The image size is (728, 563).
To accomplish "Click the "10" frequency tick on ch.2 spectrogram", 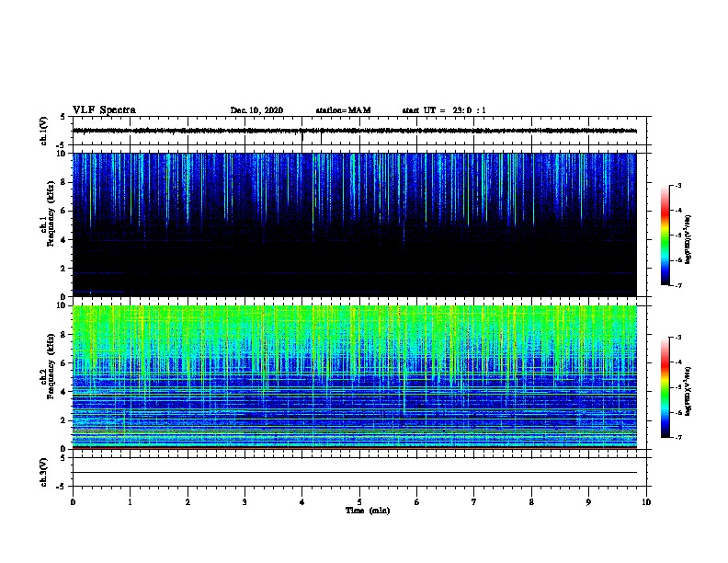I will (63, 305).
